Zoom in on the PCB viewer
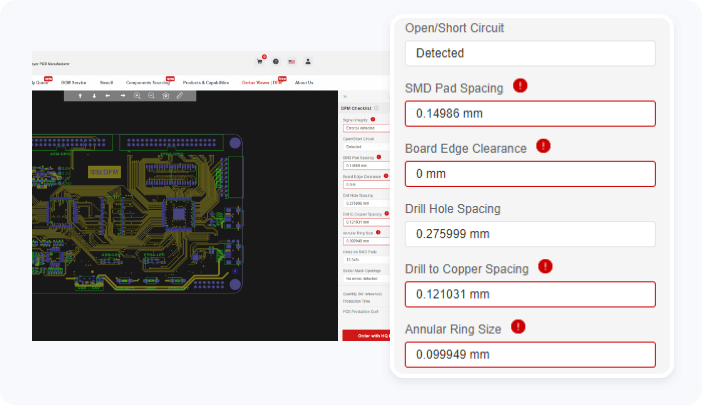Viewport: 702px width, 405px height. (x=137, y=96)
